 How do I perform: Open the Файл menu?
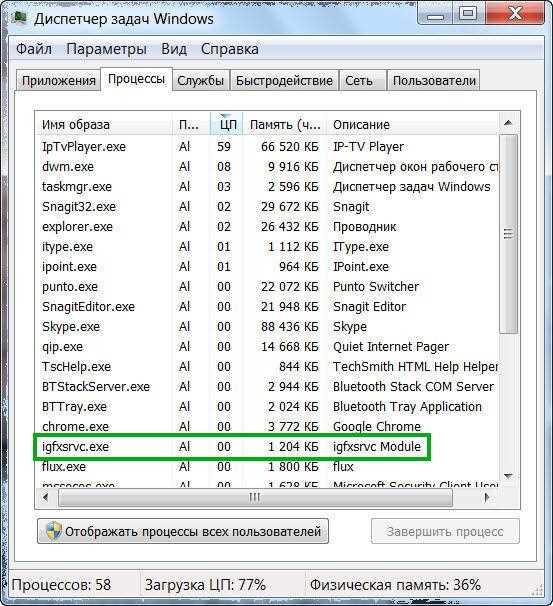[34, 49]
